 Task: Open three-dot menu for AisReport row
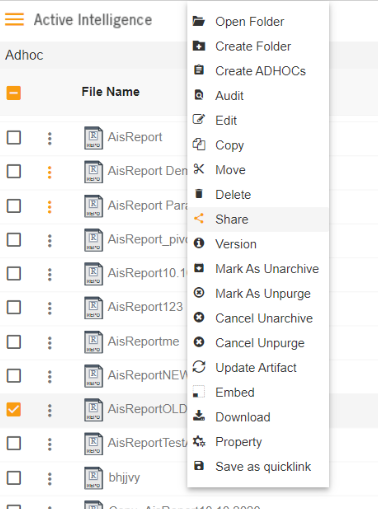tap(50, 139)
